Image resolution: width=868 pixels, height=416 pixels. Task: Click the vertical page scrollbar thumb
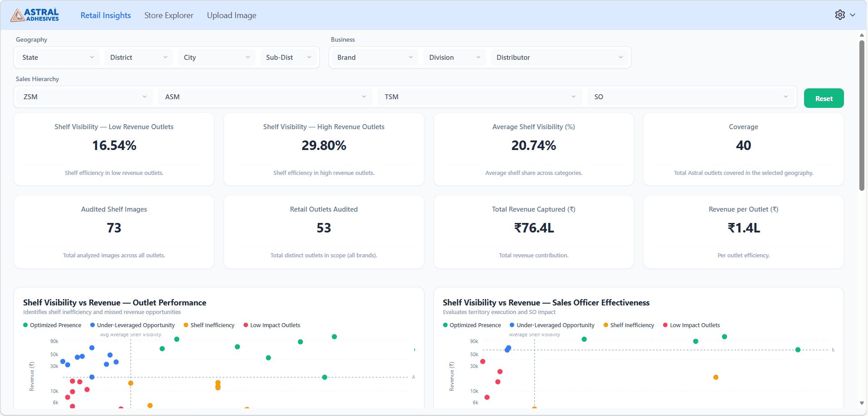pos(862,116)
